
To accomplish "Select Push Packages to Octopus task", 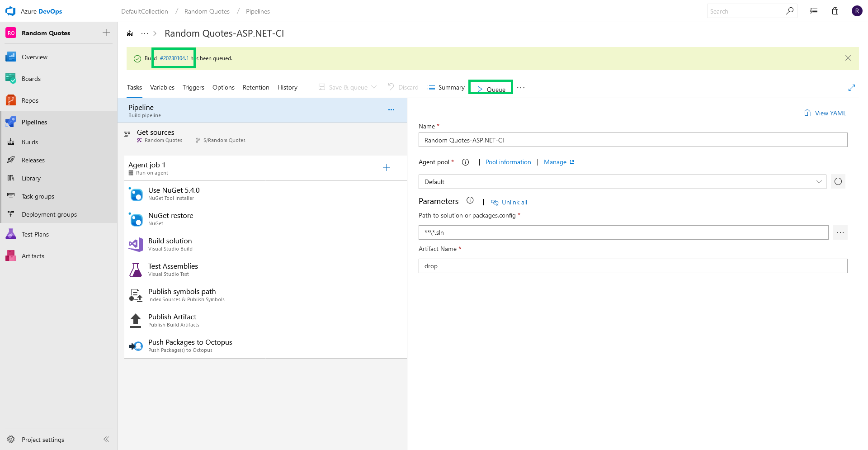I will (265, 346).
